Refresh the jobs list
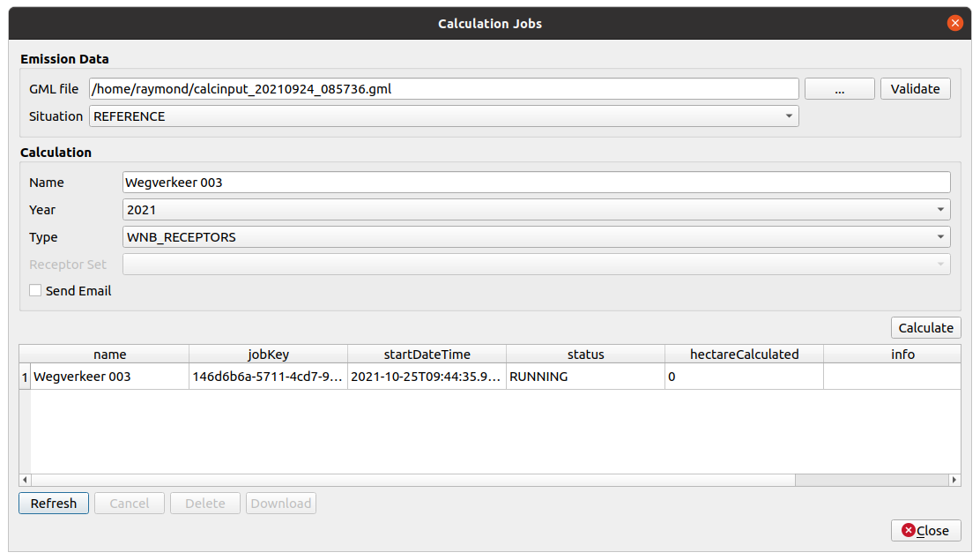 pos(54,504)
